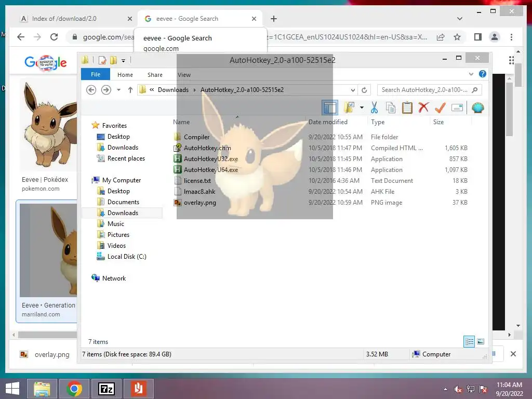The height and width of the screenshot is (399, 532).
Task: Expand the Explorer ribbon chevron
Action: 471,74
